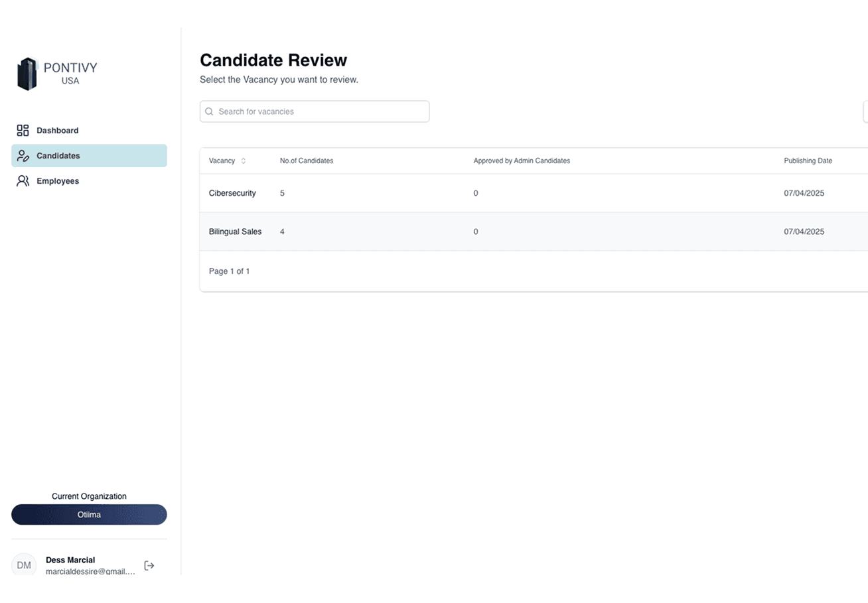The image size is (868, 603).
Task: Click the Pontivy USA building logo
Action: [27, 74]
